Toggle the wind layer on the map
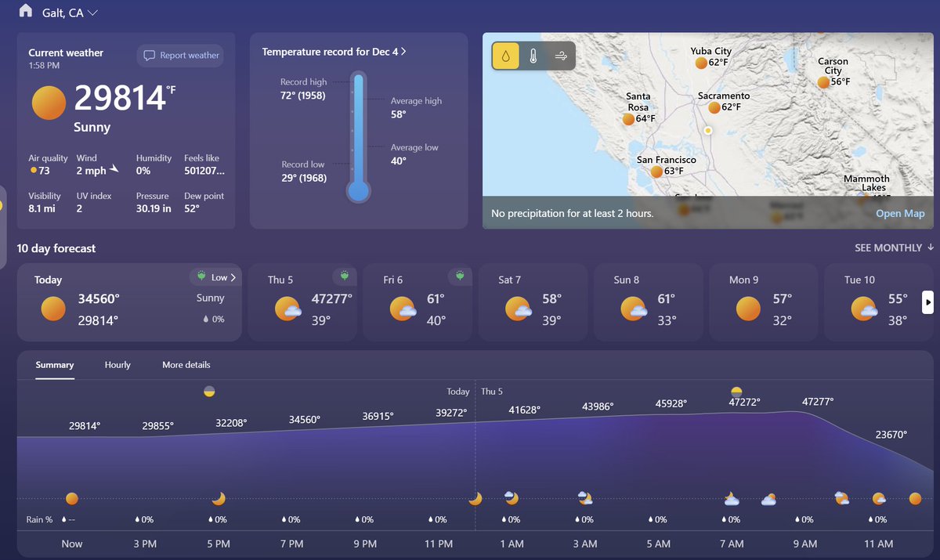940x560 pixels. (560, 55)
